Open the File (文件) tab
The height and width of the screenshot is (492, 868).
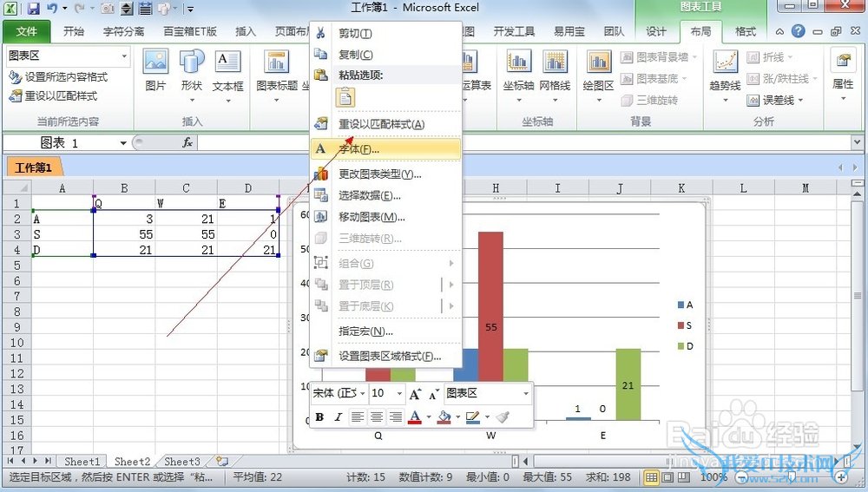[27, 31]
